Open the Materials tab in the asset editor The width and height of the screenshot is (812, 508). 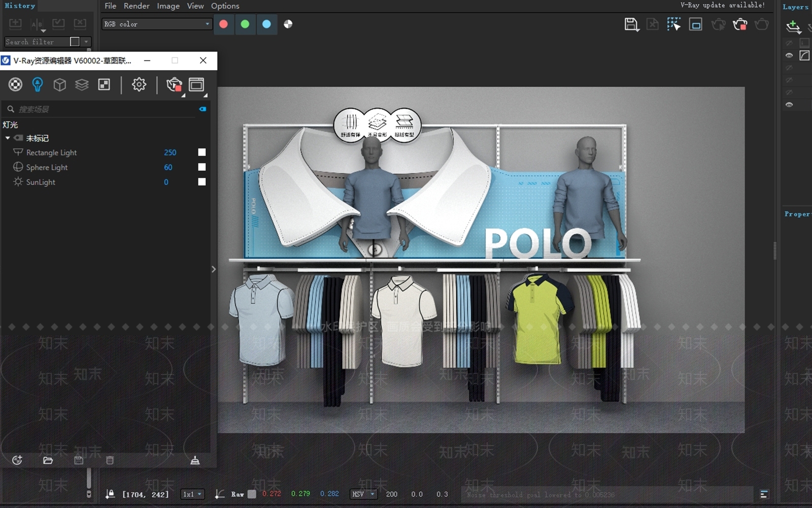click(x=15, y=84)
